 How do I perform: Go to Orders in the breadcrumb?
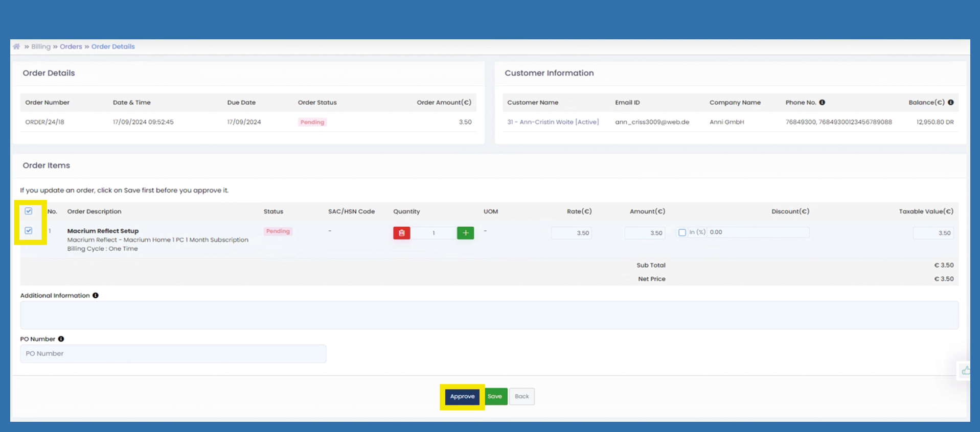(71, 46)
